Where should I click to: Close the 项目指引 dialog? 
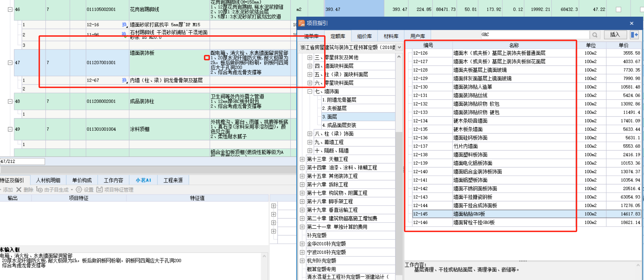click(632, 23)
